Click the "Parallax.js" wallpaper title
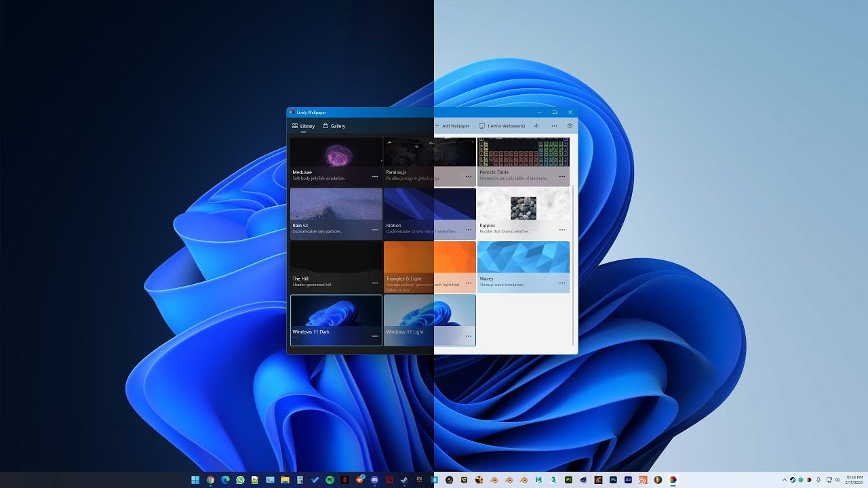Viewport: 868px width, 488px height. coord(397,172)
